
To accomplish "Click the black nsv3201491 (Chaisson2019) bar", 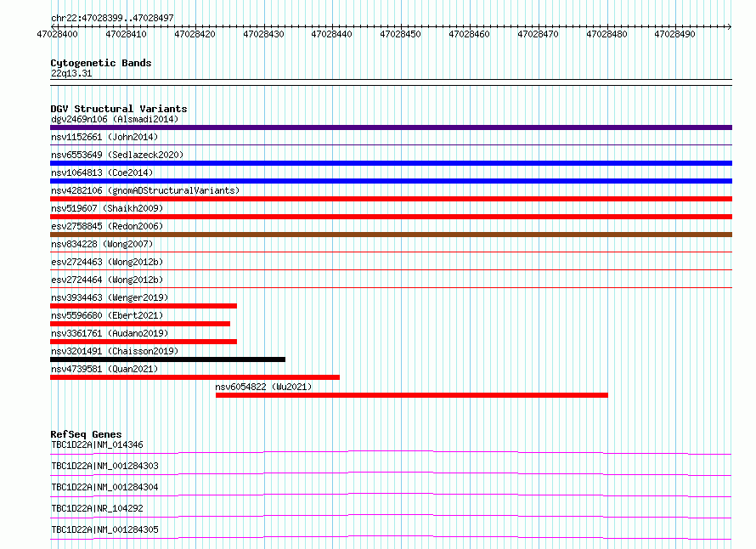I will (x=168, y=359).
